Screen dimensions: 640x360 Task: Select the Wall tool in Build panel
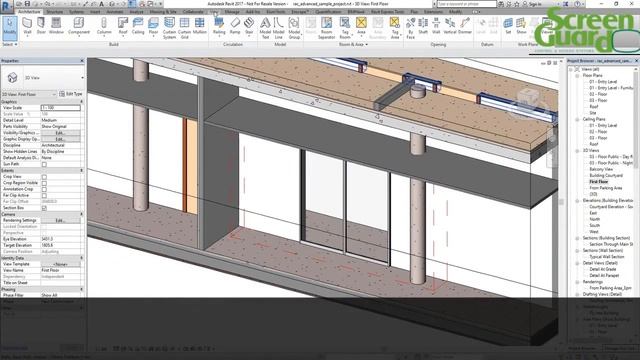pos(27,26)
